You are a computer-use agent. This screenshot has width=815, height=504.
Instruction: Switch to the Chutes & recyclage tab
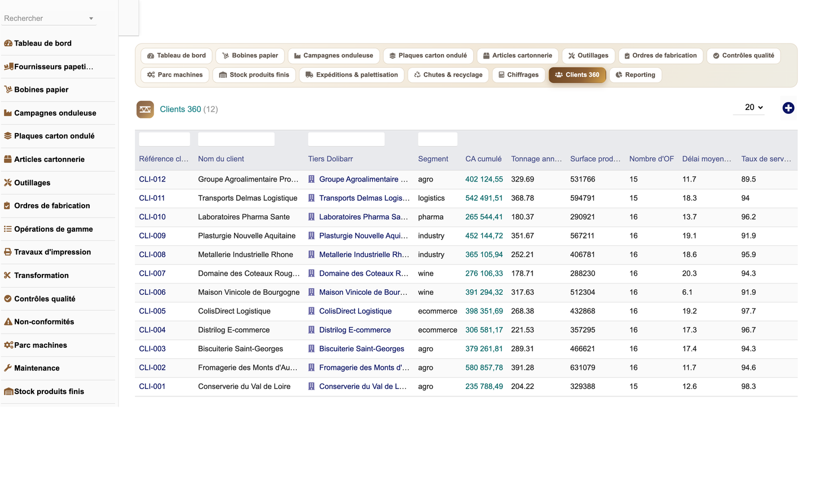click(448, 75)
